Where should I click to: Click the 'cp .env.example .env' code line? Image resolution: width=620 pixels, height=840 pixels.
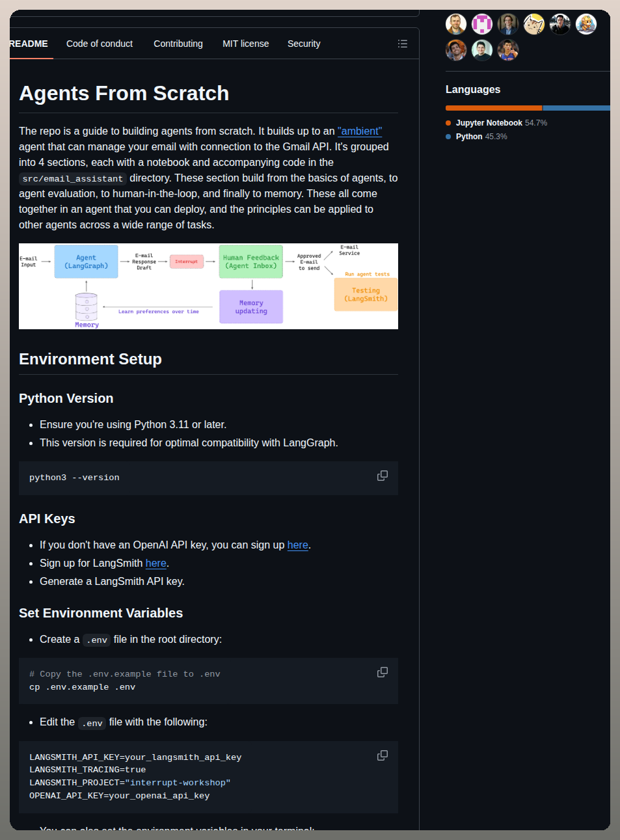(x=83, y=687)
